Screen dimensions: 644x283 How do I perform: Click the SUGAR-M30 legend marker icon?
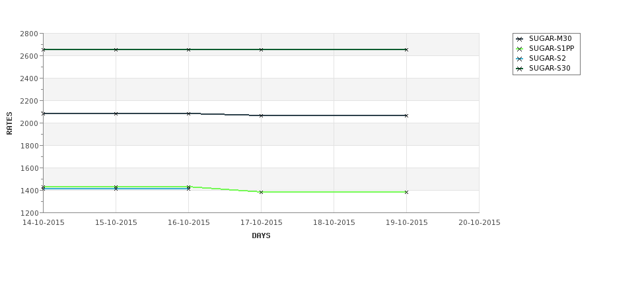point(519,39)
